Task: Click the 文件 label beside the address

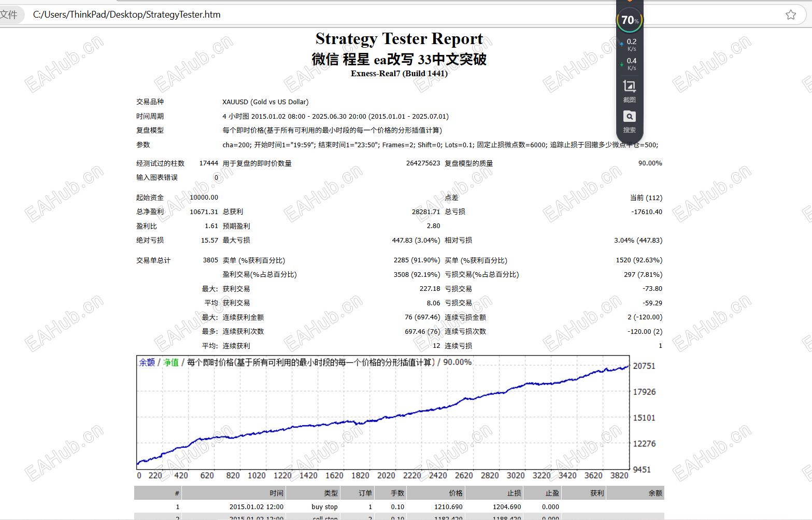Action: click(9, 15)
